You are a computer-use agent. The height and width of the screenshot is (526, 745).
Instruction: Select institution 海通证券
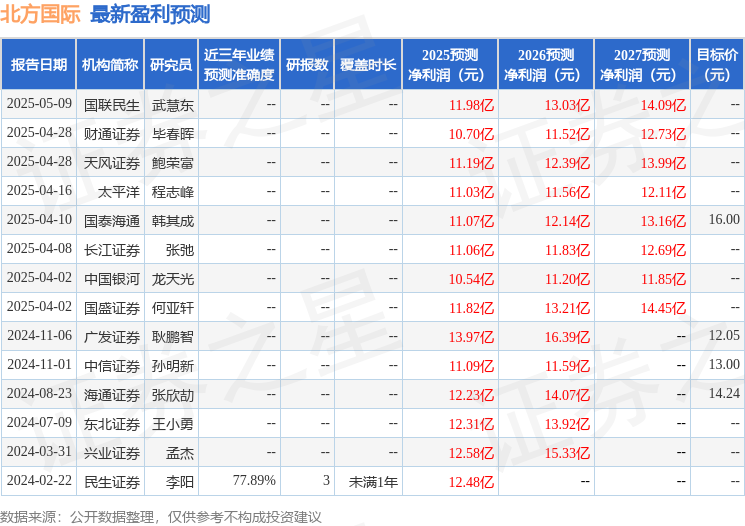point(112,395)
